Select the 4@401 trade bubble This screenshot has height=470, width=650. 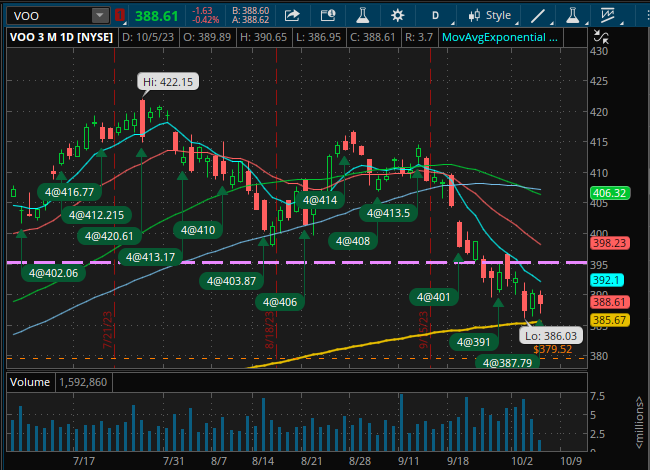tap(433, 297)
